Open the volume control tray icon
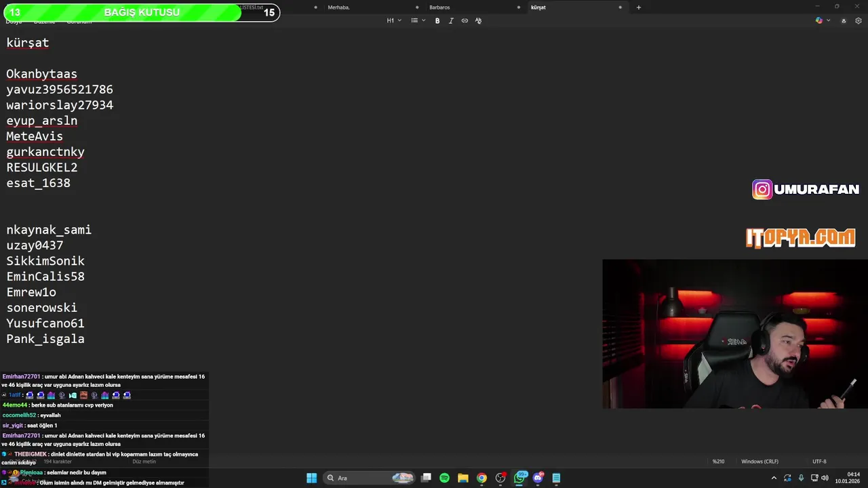Image resolution: width=868 pixels, height=488 pixels. click(x=825, y=478)
